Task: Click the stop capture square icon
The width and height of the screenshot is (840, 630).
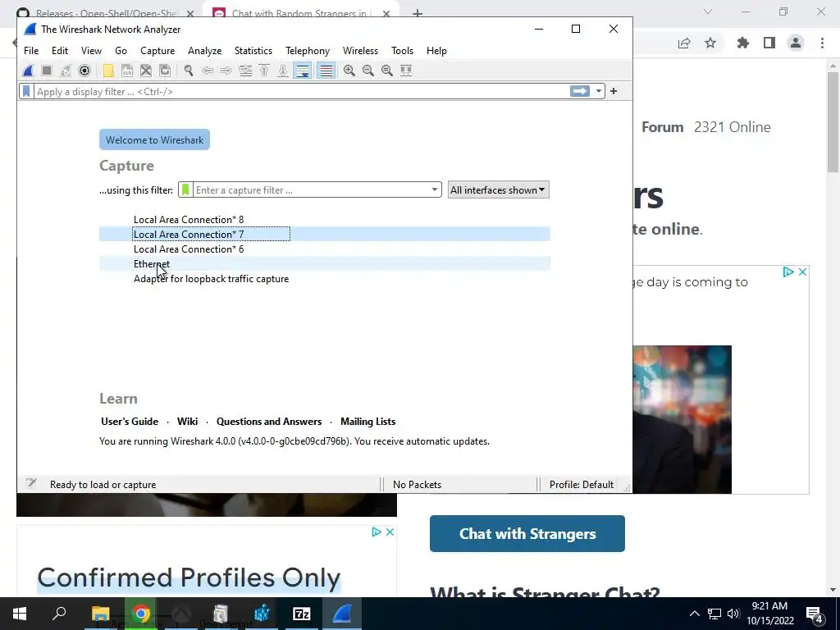Action: click(x=47, y=71)
